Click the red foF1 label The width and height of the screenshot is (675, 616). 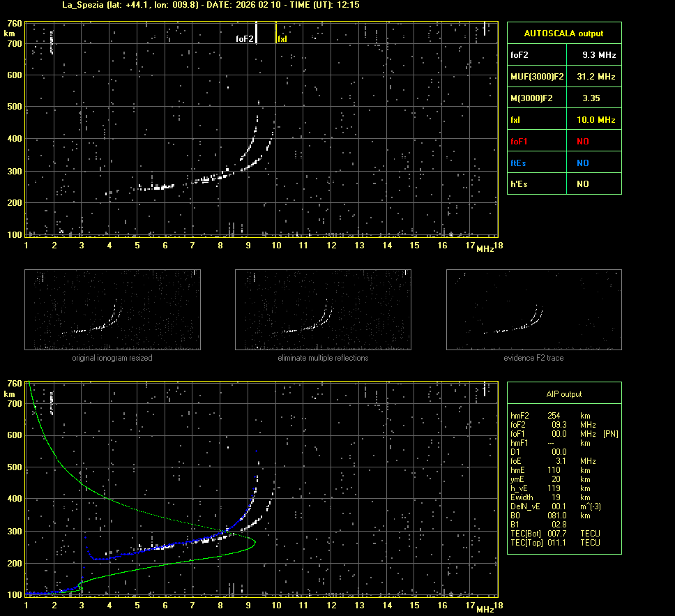(x=519, y=141)
